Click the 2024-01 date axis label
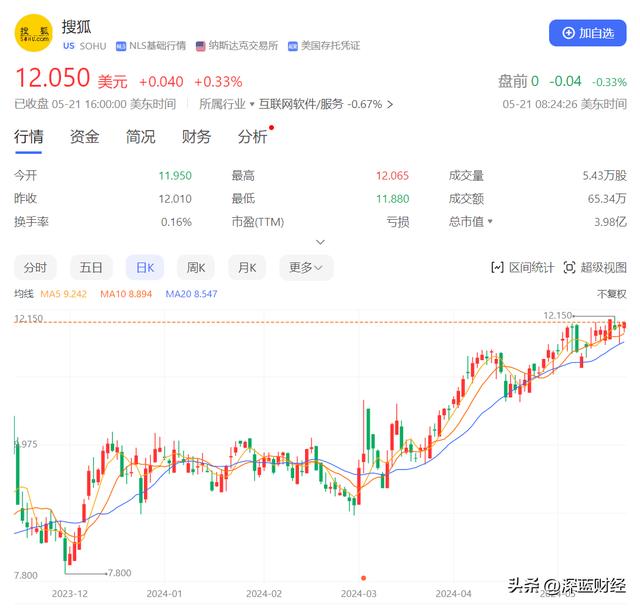This screenshot has width=640, height=608. (x=164, y=594)
